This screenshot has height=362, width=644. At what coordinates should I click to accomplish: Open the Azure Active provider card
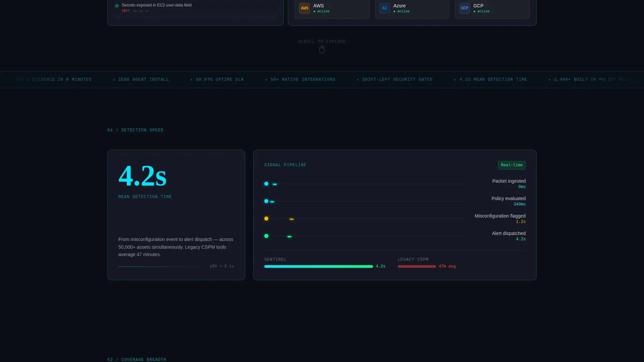[x=412, y=8]
